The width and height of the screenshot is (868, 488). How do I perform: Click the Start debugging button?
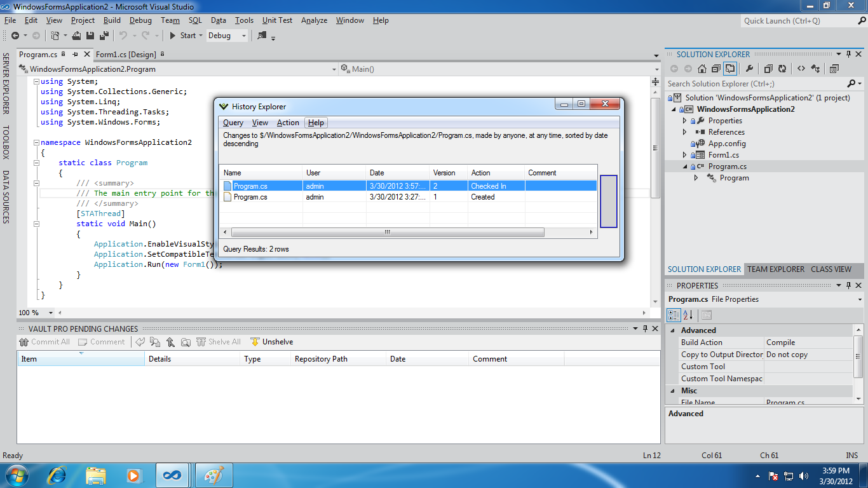[182, 36]
